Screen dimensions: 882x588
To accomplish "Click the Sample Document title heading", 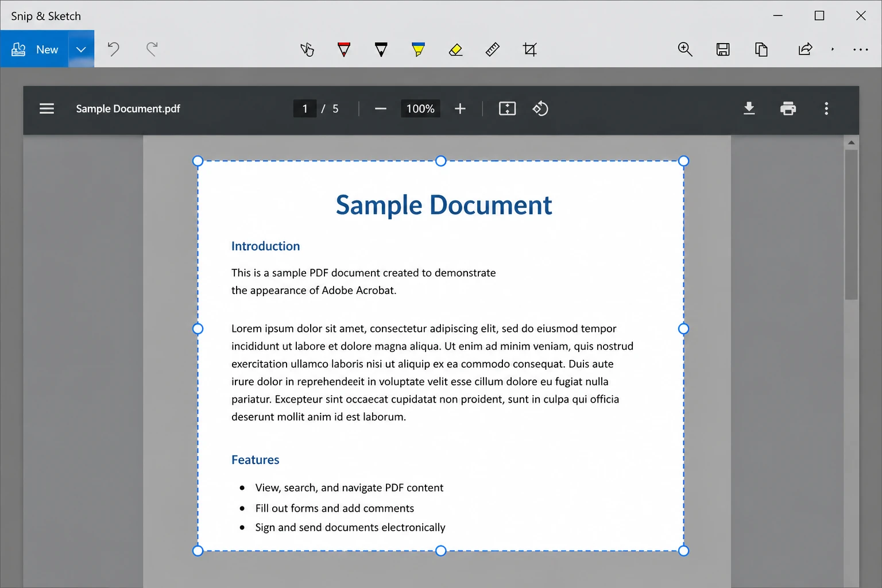I will pos(444,205).
